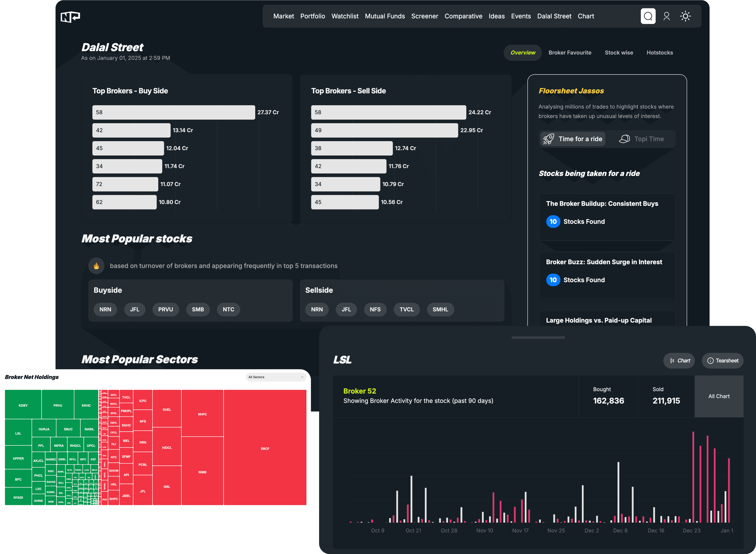The height and width of the screenshot is (554, 756).
Task: Open the Mutual Funds menu
Action: coord(385,16)
